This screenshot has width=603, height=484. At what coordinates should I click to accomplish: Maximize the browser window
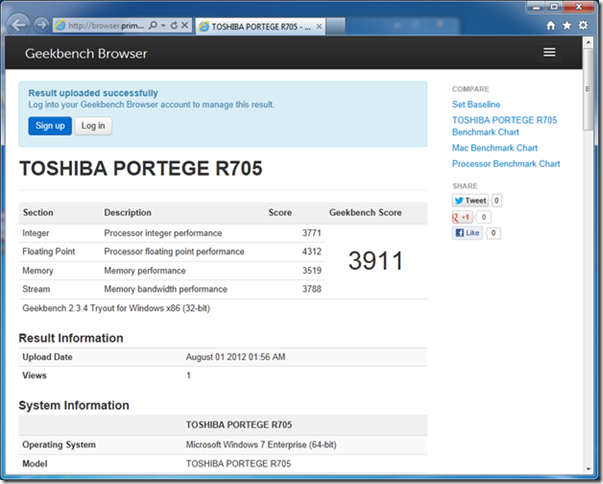tap(554, 7)
